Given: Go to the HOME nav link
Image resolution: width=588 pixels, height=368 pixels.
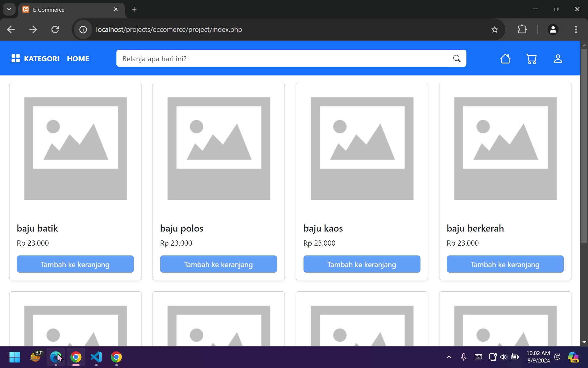Looking at the screenshot, I should pyautogui.click(x=78, y=59).
